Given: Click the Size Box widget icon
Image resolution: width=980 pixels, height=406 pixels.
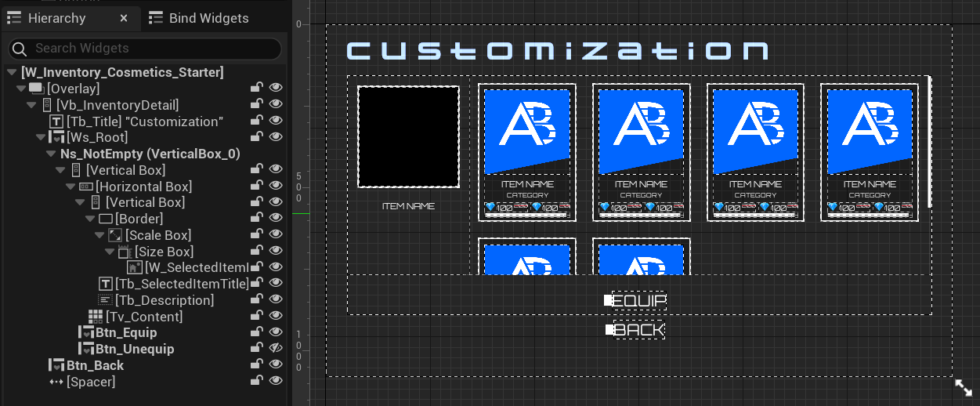Looking at the screenshot, I should tap(125, 252).
